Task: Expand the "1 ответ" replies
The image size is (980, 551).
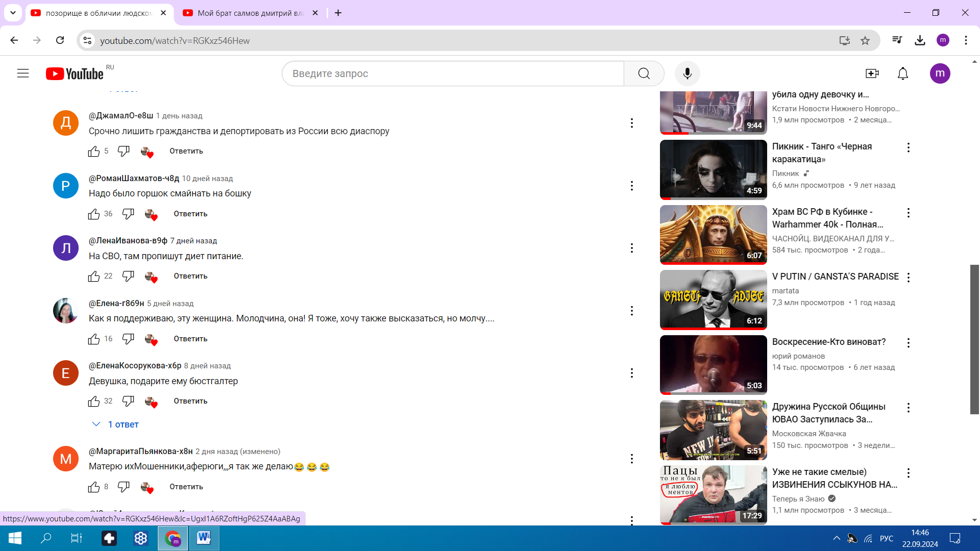Action: pyautogui.click(x=116, y=424)
